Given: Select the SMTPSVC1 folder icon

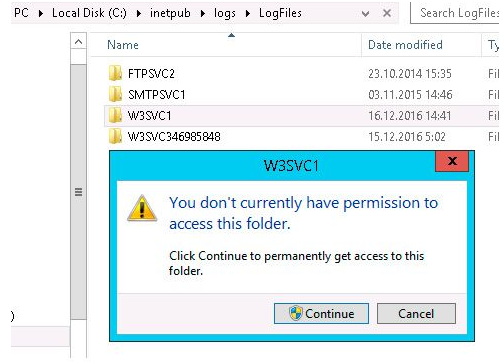Looking at the screenshot, I should (x=115, y=94).
